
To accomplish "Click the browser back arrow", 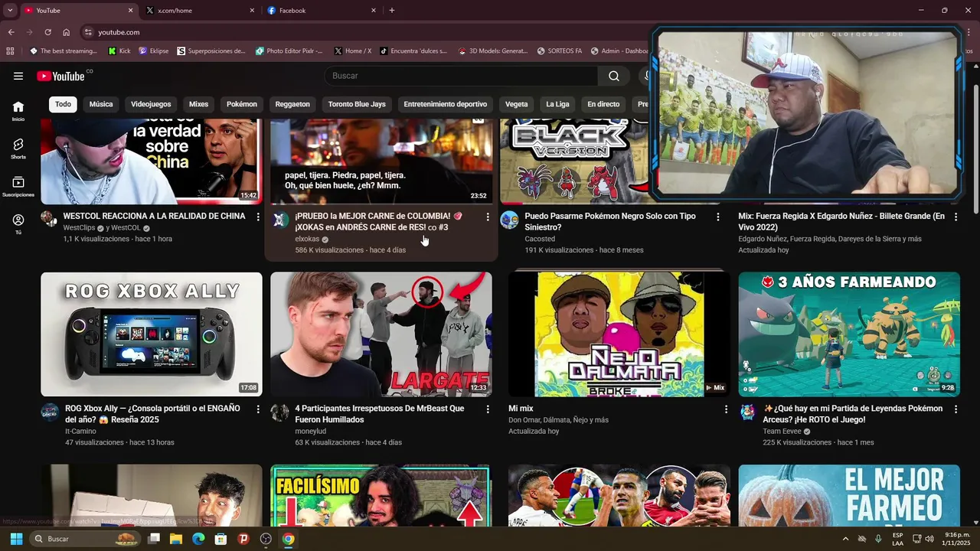I will [x=11, y=32].
